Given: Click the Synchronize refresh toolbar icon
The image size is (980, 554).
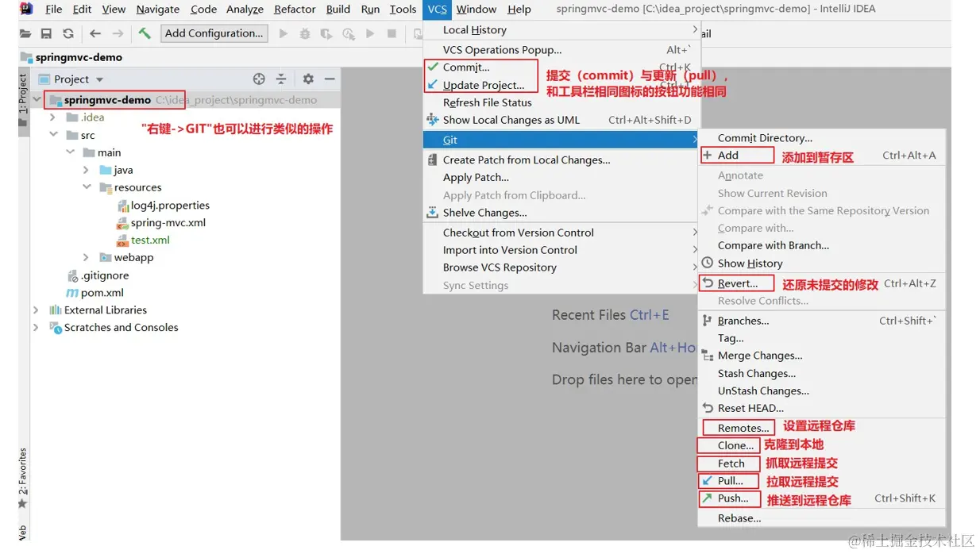Looking at the screenshot, I should point(68,34).
